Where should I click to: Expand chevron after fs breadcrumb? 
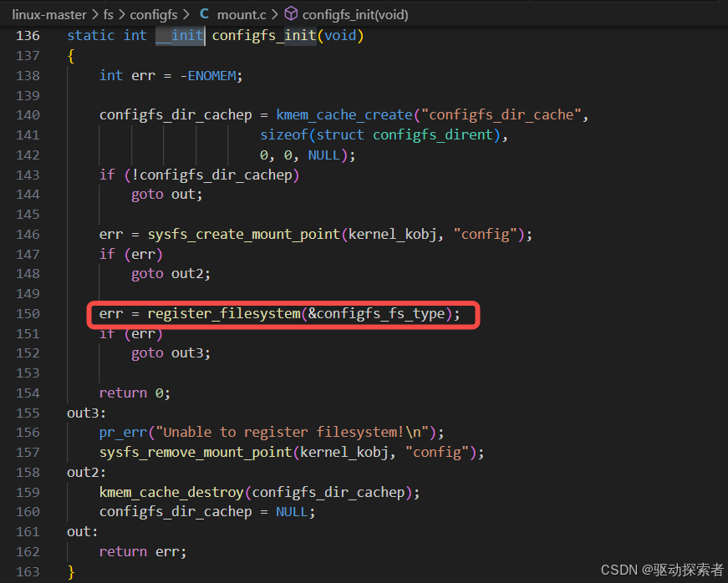[x=122, y=15]
